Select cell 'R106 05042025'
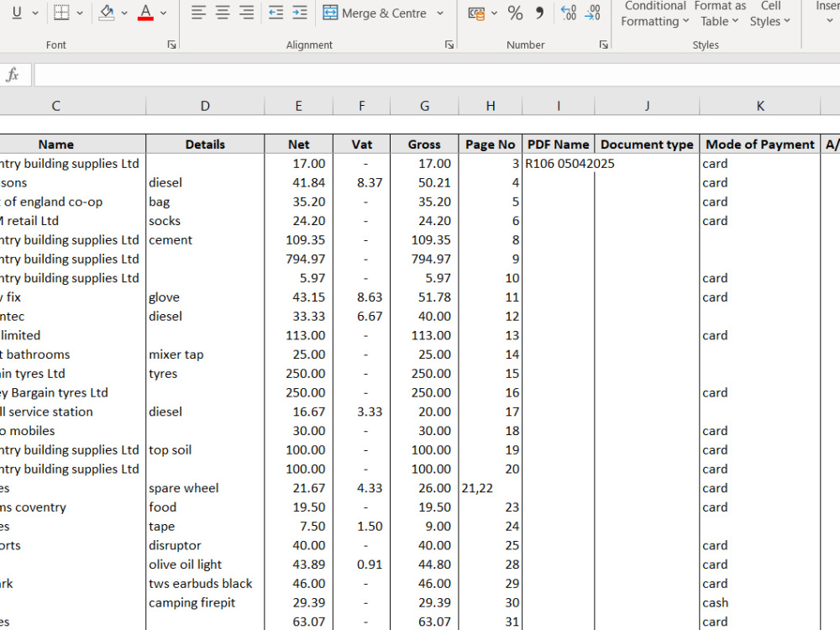Image resolution: width=840 pixels, height=630 pixels. click(x=559, y=164)
